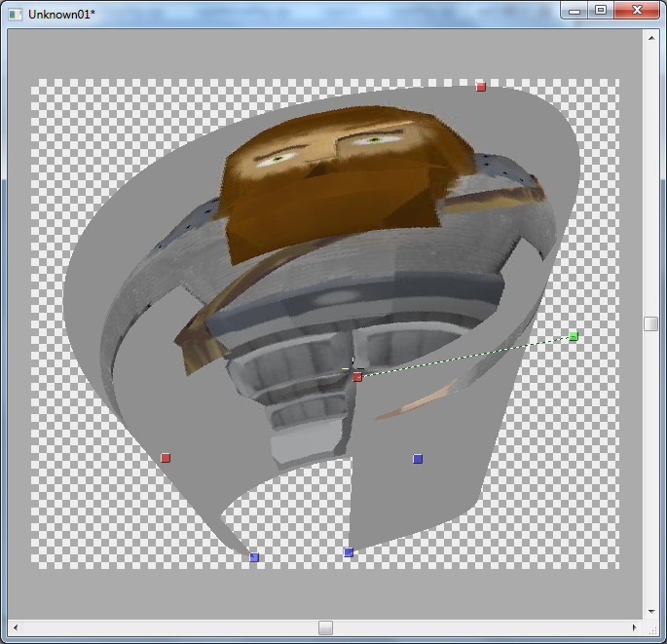The width and height of the screenshot is (667, 644).
Task: Pick the blue handle at the right panel's bottom corner
Action: pos(349,552)
